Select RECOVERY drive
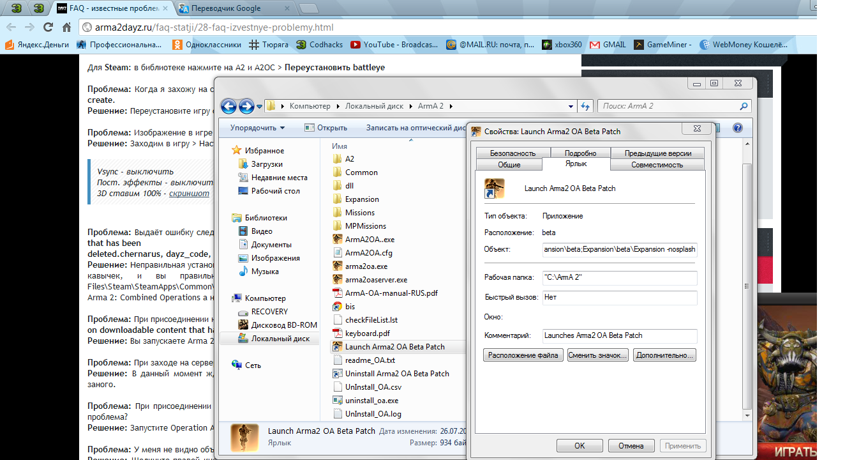This screenshot has height=460, width=868. 262,312
